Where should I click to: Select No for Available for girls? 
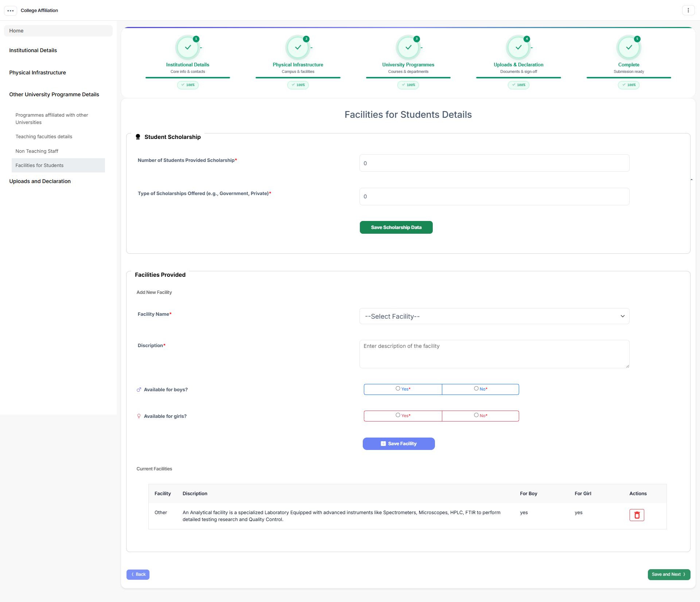(x=476, y=415)
